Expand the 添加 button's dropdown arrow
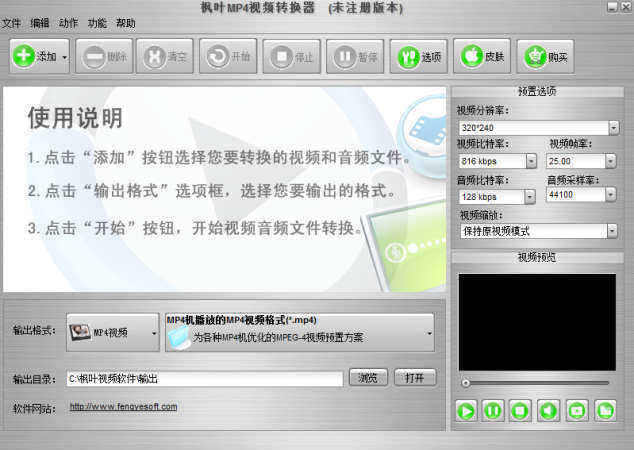The height and width of the screenshot is (450, 634). [65, 57]
